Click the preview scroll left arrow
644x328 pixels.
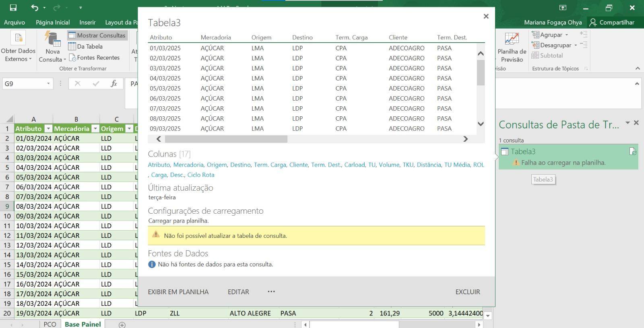[159, 139]
